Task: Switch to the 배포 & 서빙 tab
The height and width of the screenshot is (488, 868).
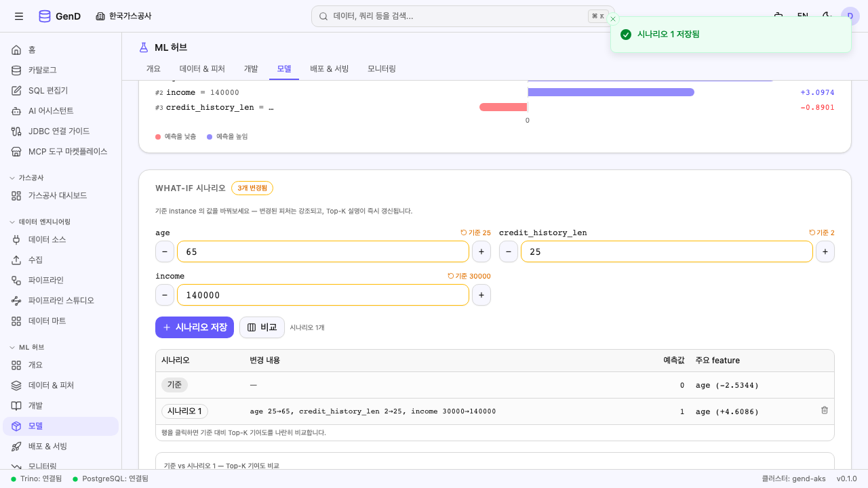Action: [x=330, y=69]
